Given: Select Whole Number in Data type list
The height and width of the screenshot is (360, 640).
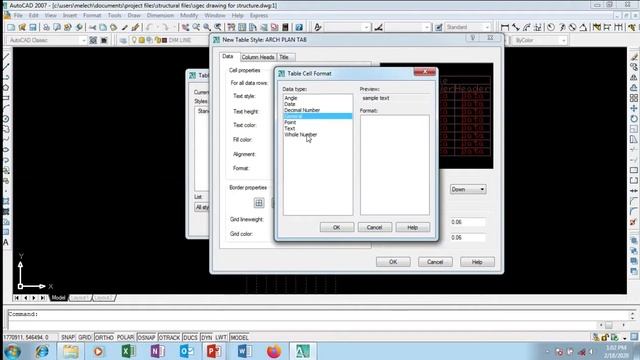Looking at the screenshot, I should 301,135.
